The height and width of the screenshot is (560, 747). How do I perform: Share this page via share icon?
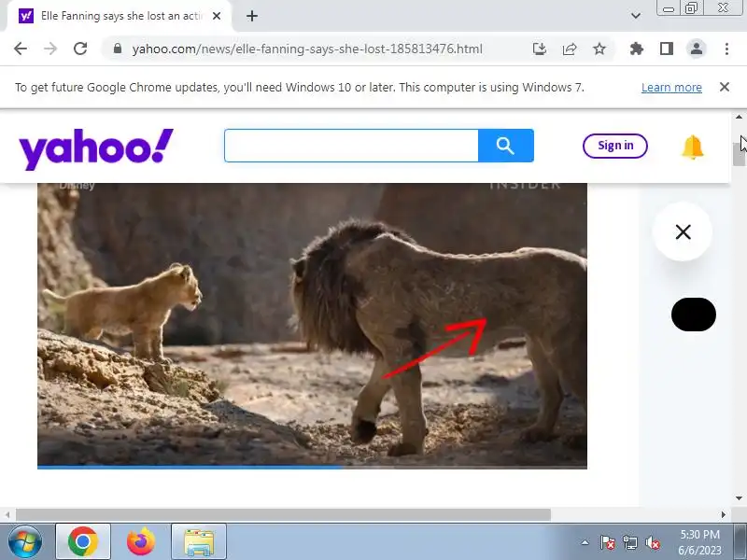(x=570, y=49)
